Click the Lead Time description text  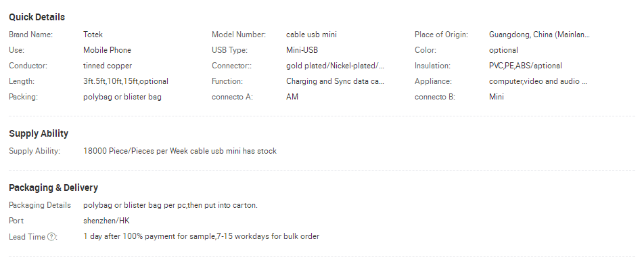tap(202, 236)
